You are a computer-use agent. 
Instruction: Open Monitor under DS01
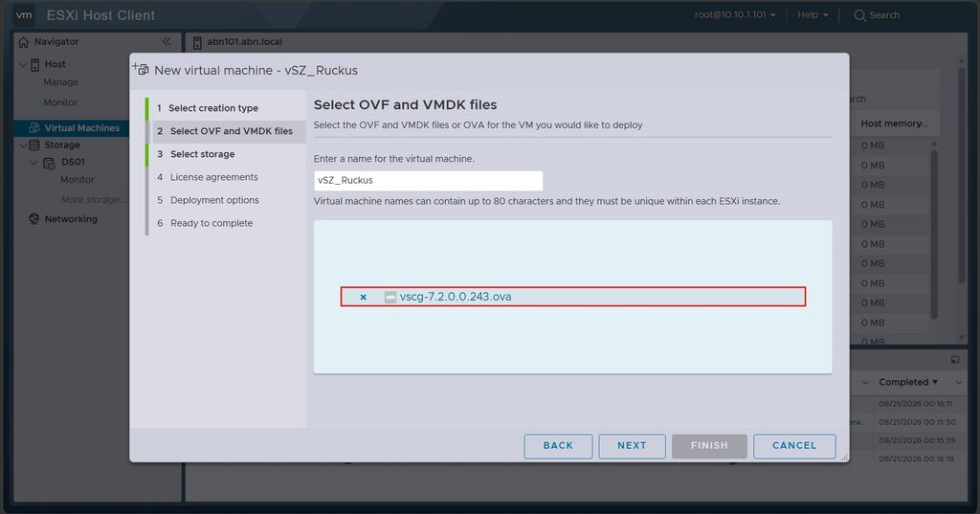pyautogui.click(x=77, y=179)
